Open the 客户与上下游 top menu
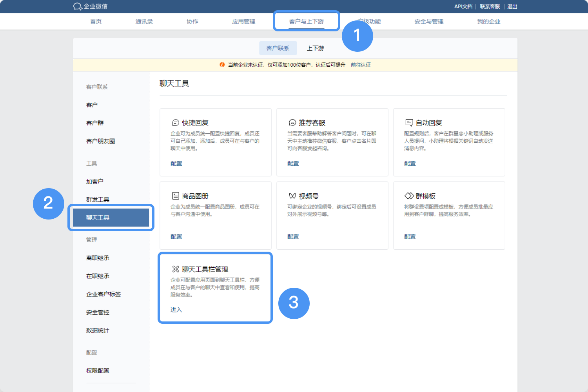 [x=307, y=22]
